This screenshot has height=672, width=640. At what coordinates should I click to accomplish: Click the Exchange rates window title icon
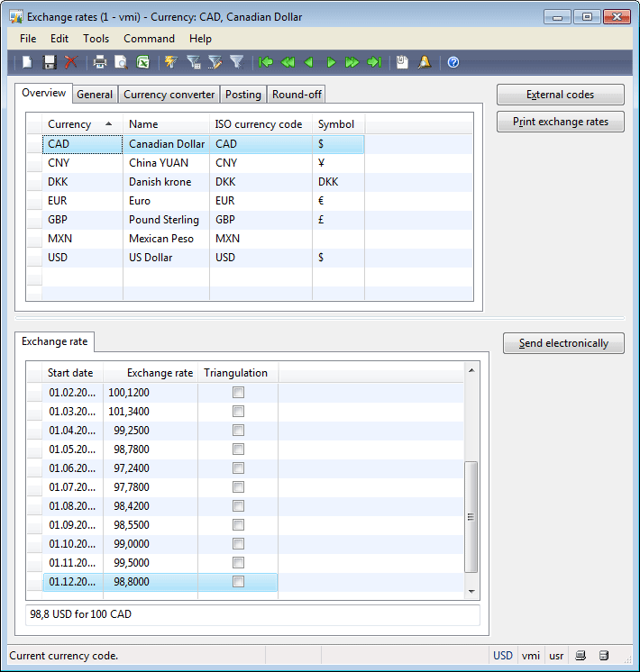point(16,17)
